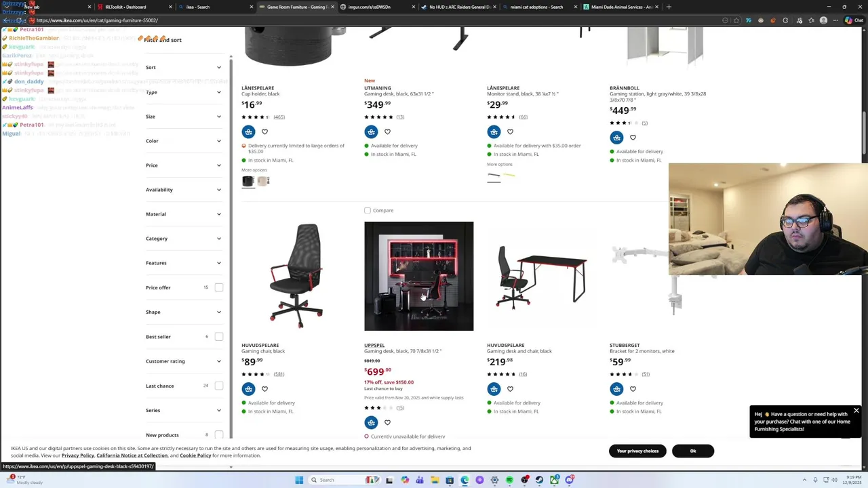Select the yellow monitor stand option
The height and width of the screenshot is (488, 868).
[x=509, y=176]
